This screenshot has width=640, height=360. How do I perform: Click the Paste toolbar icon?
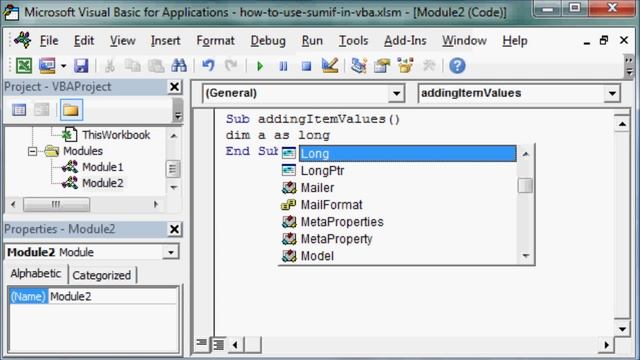tap(156, 66)
